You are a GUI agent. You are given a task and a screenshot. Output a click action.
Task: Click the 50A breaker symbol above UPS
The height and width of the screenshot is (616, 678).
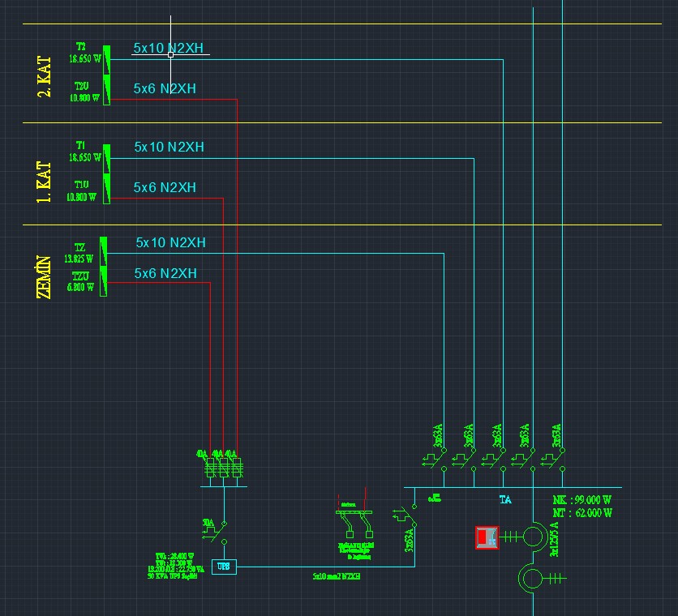point(216,532)
